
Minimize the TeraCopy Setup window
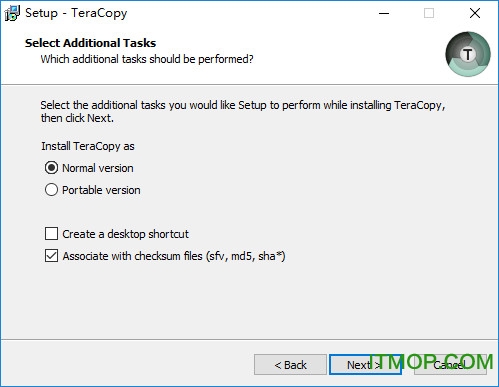pyautogui.click(x=384, y=13)
